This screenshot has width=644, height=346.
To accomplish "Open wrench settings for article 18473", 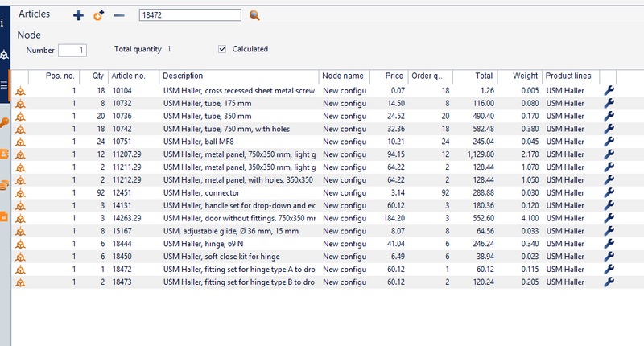I will click(x=609, y=282).
